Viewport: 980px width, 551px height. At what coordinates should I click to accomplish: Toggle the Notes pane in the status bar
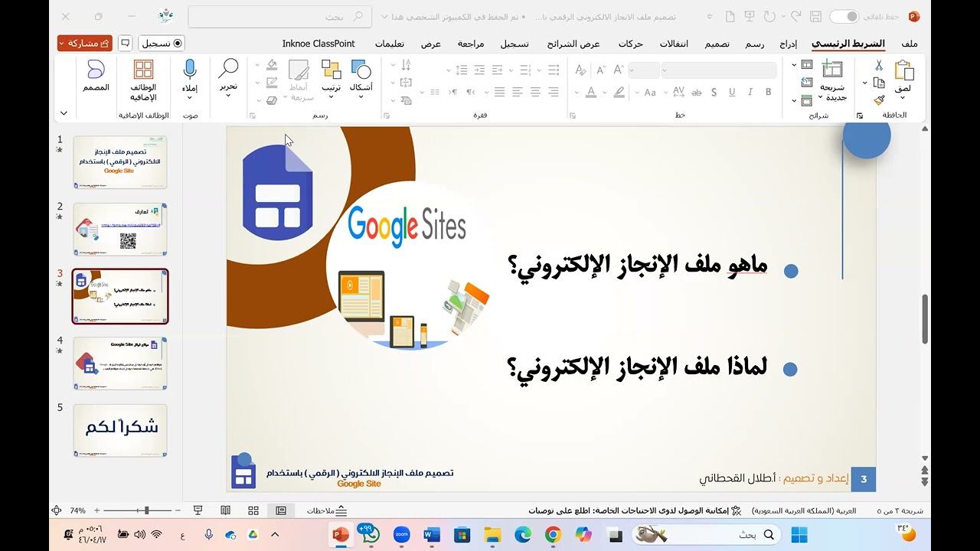(x=327, y=510)
